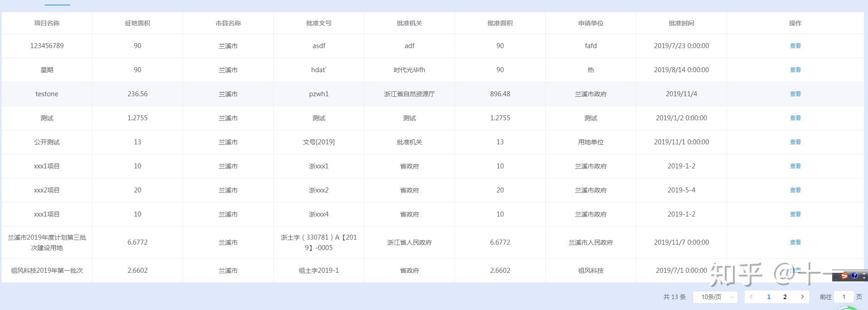The image size is (868, 310).
Task: Click 查看 in the 浙xxx1 row
Action: pyautogui.click(x=795, y=166)
